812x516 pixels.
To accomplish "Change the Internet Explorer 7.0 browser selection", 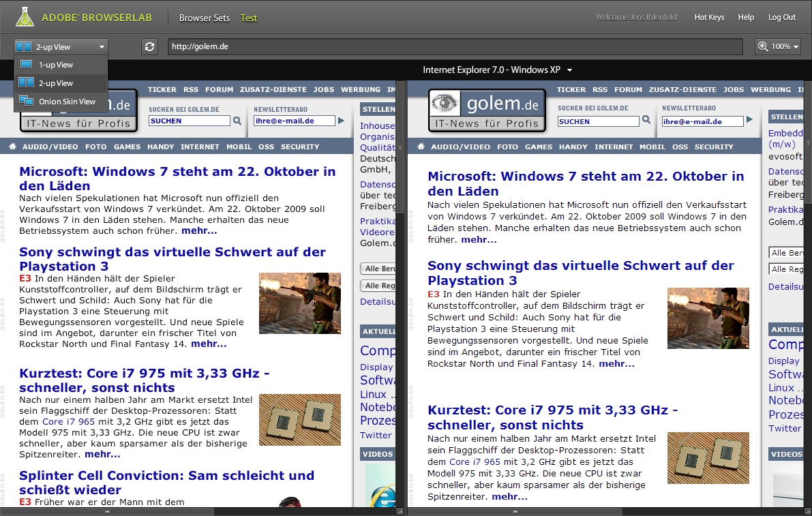I will point(497,70).
